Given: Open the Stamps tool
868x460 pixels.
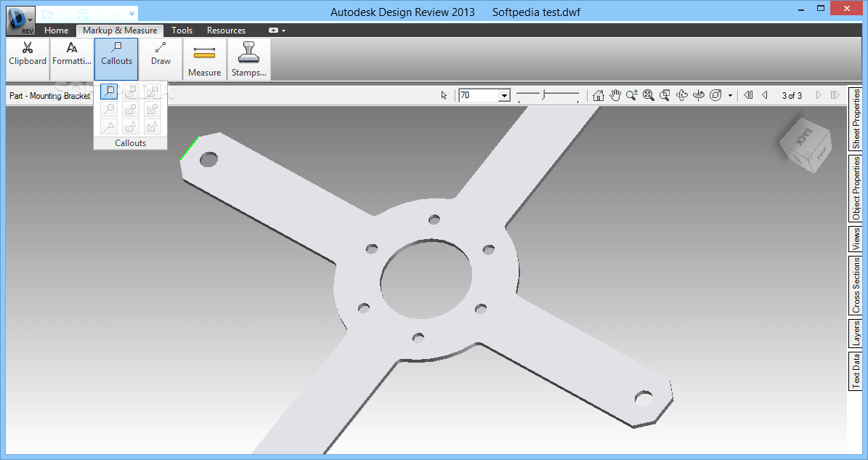Looking at the screenshot, I should (x=248, y=59).
